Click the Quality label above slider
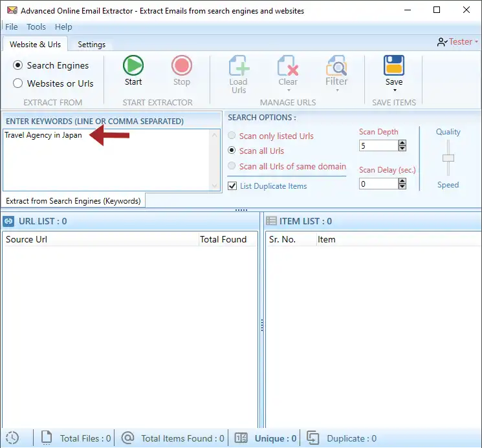Image resolution: width=482 pixels, height=448 pixels. pyautogui.click(x=448, y=132)
